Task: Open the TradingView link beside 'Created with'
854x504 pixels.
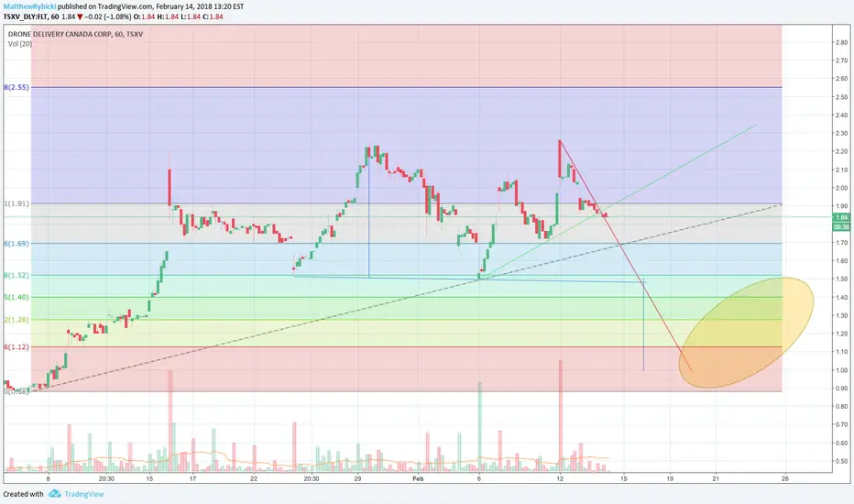Action: pyautogui.click(x=84, y=494)
